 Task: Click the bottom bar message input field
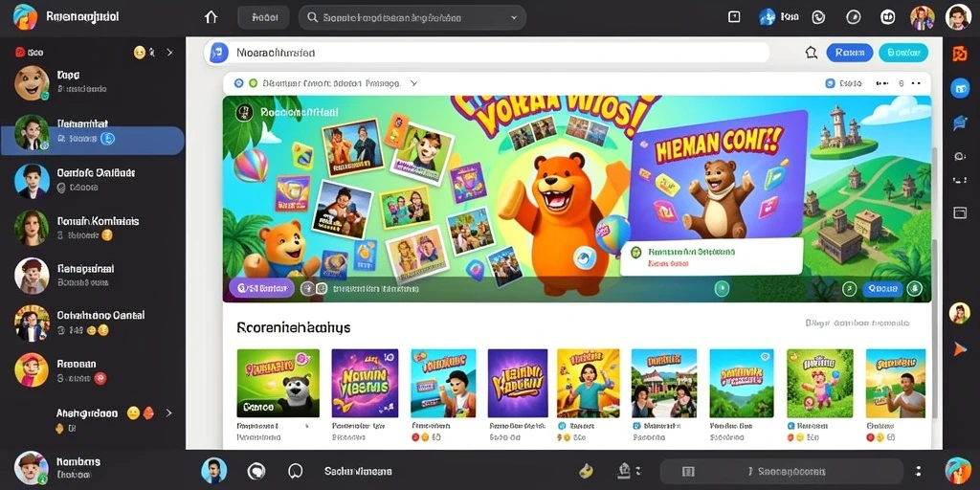[x=781, y=471]
